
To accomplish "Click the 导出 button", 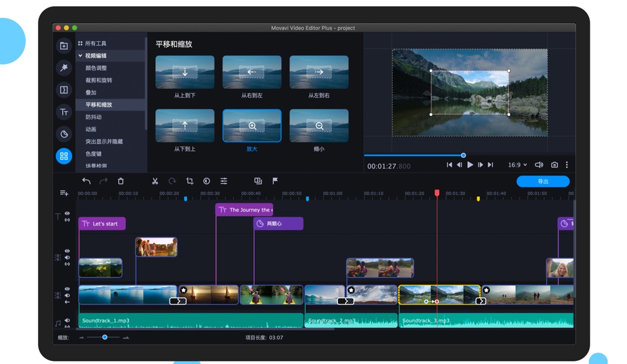I will (x=542, y=181).
